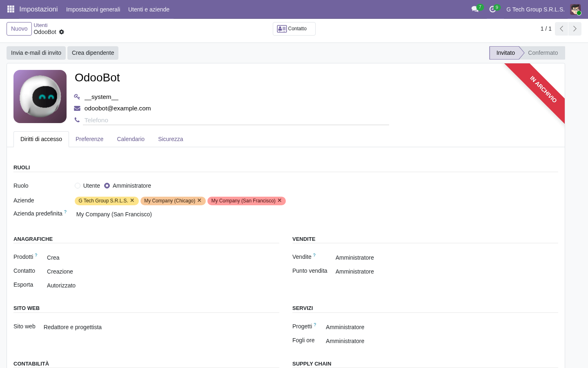Show help tooltip for Progetti
This screenshot has height=368, width=588.
pyautogui.click(x=315, y=325)
